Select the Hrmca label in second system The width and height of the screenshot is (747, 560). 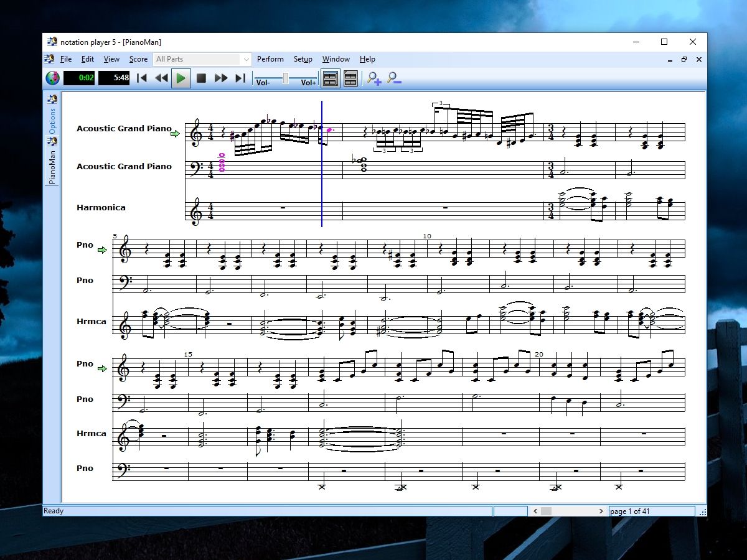click(92, 321)
